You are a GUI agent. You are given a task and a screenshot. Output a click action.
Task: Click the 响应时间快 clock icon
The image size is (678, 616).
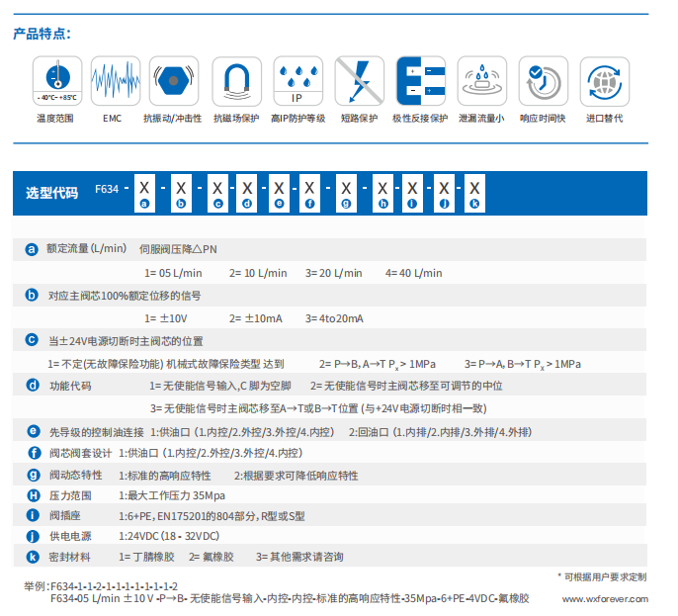tap(542, 81)
